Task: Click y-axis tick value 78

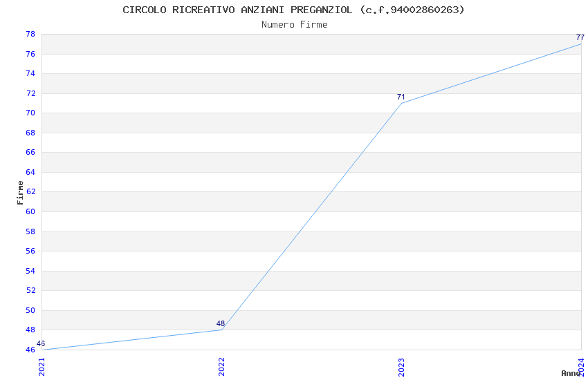Action: (30, 34)
